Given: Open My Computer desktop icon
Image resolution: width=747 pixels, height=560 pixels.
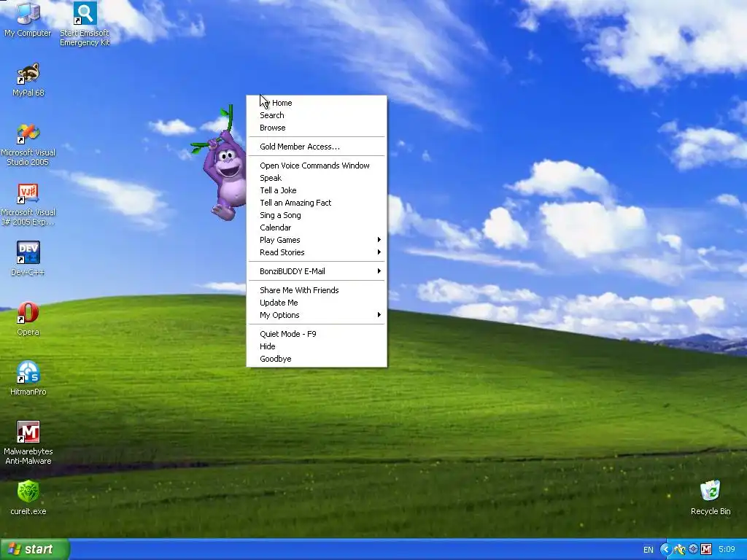Looking at the screenshot, I should [28, 19].
